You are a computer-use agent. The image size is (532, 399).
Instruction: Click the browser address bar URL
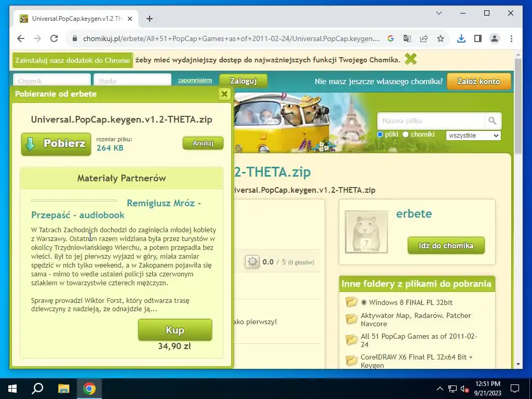[231, 38]
